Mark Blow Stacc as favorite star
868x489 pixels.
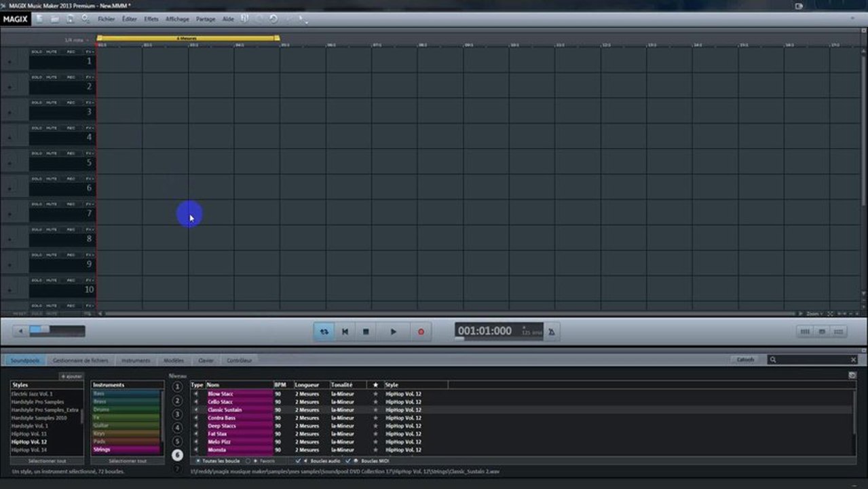(x=375, y=394)
